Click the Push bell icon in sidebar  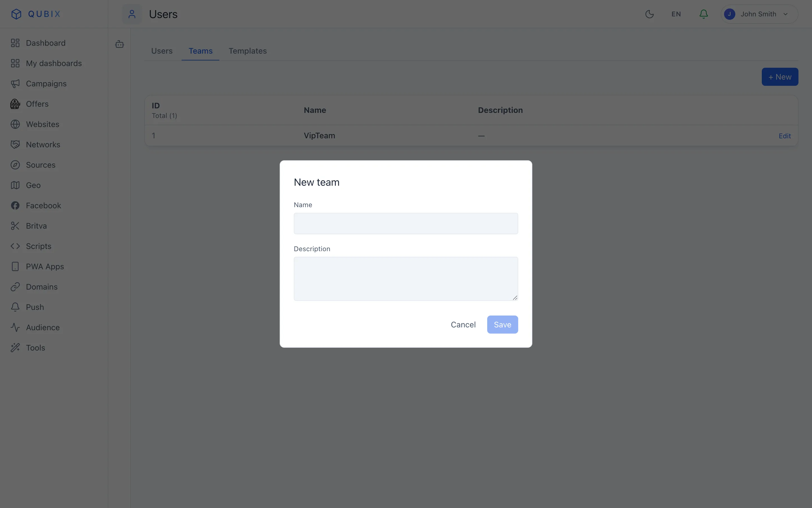point(15,307)
